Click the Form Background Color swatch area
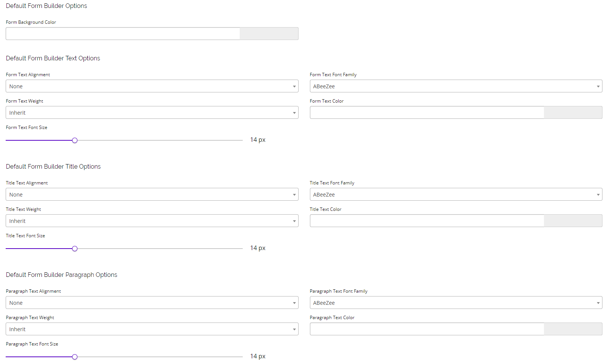The width and height of the screenshot is (607, 364). coord(269,34)
